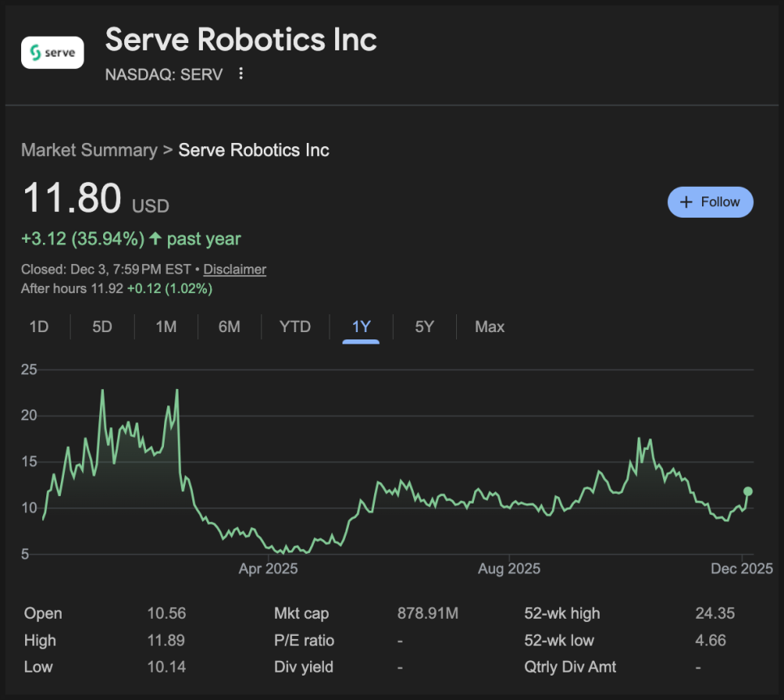The image size is (784, 700).
Task: Show the 1M chart range
Action: pyautogui.click(x=166, y=326)
